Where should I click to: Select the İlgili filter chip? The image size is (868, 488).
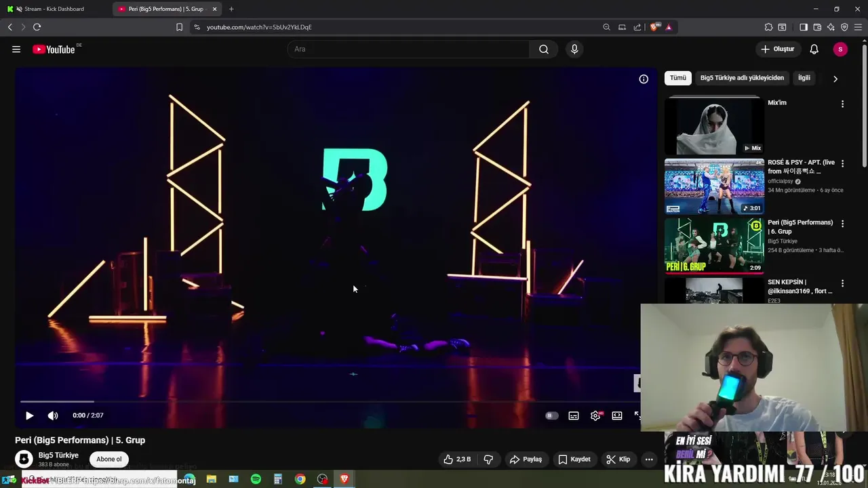point(804,78)
